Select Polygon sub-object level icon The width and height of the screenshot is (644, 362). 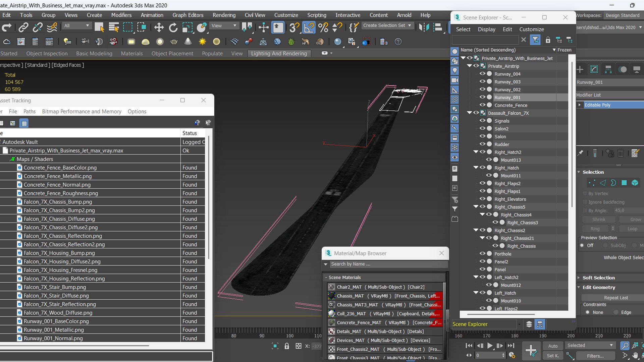point(624,183)
